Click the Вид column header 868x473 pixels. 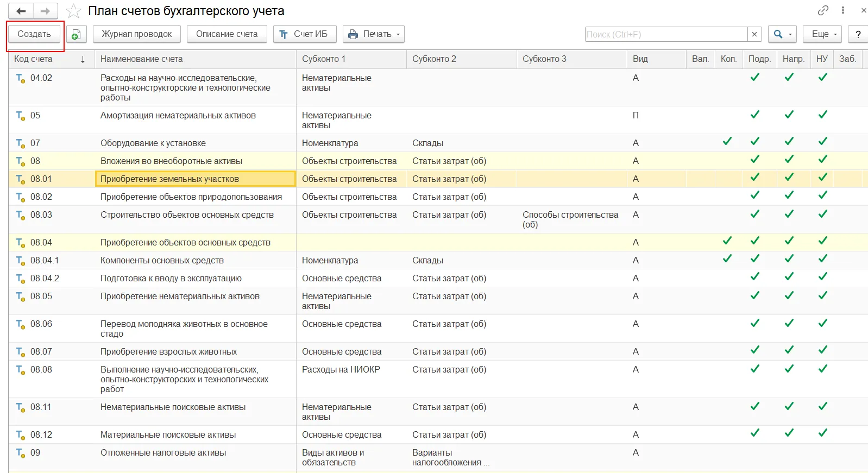point(657,59)
